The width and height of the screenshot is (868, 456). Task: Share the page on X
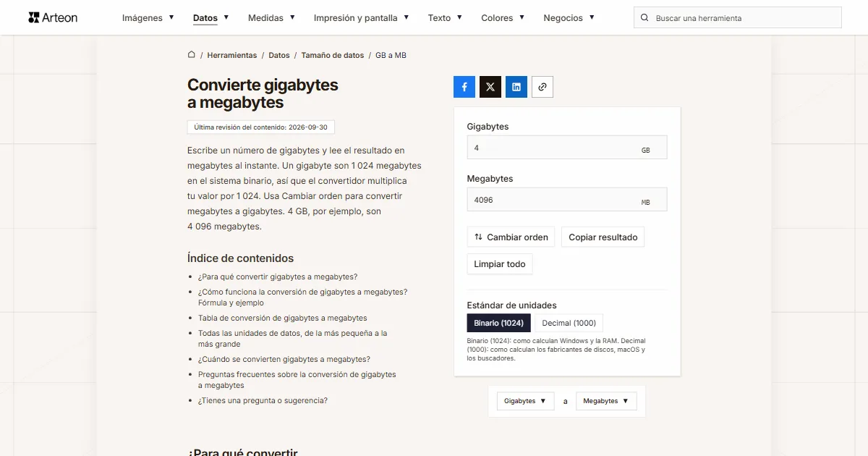pyautogui.click(x=490, y=87)
